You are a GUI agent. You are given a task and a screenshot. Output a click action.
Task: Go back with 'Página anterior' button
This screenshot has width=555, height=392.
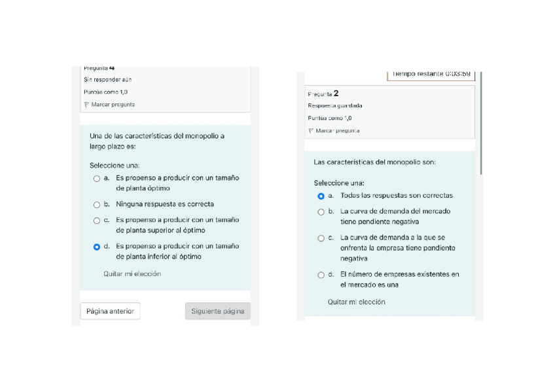(x=110, y=312)
